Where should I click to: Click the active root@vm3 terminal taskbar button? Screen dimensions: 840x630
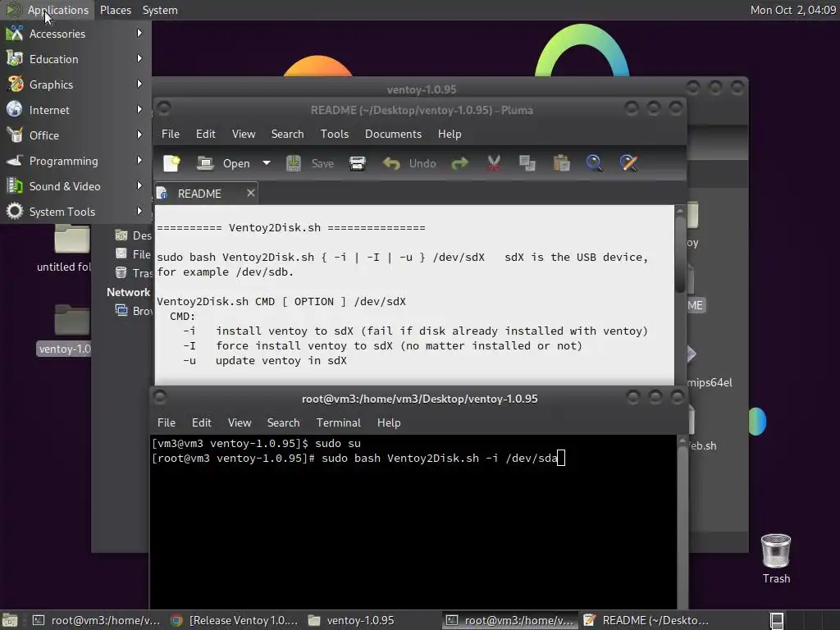510,620
